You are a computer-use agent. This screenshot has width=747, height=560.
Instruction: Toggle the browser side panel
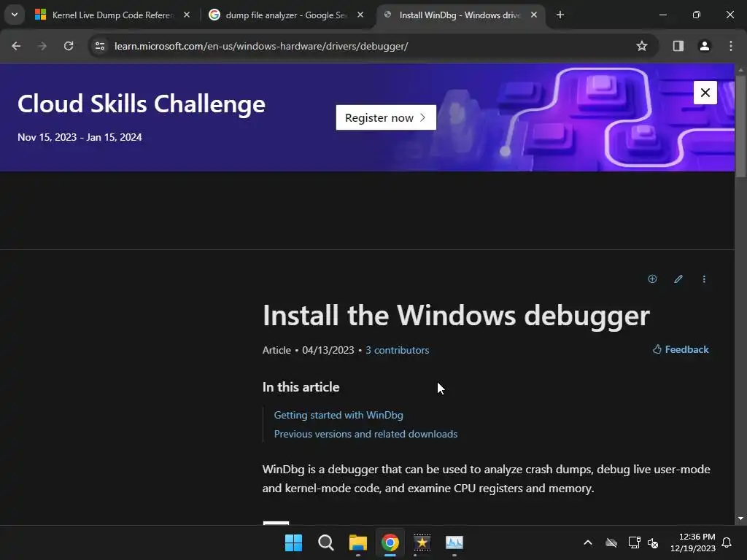pyautogui.click(x=678, y=46)
